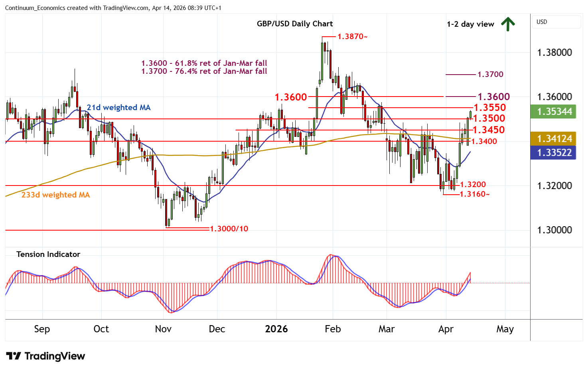The image size is (588, 371).
Task: Click the 1.3600 - 61.8% retracement note
Action: click(x=204, y=63)
